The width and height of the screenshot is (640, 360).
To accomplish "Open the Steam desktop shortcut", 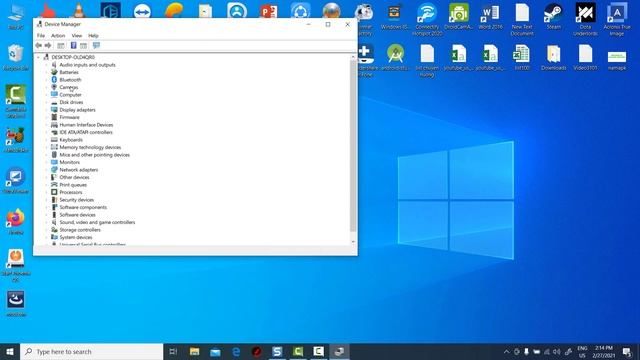I will point(553,17).
